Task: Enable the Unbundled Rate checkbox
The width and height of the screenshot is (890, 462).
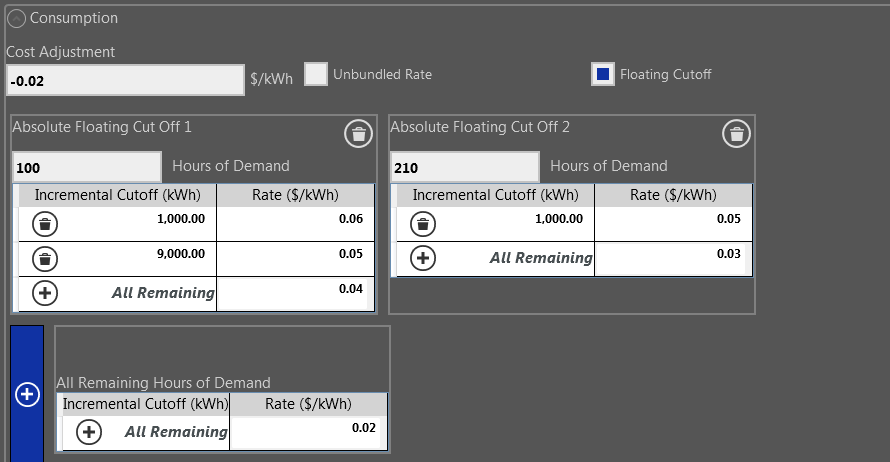Action: point(316,74)
